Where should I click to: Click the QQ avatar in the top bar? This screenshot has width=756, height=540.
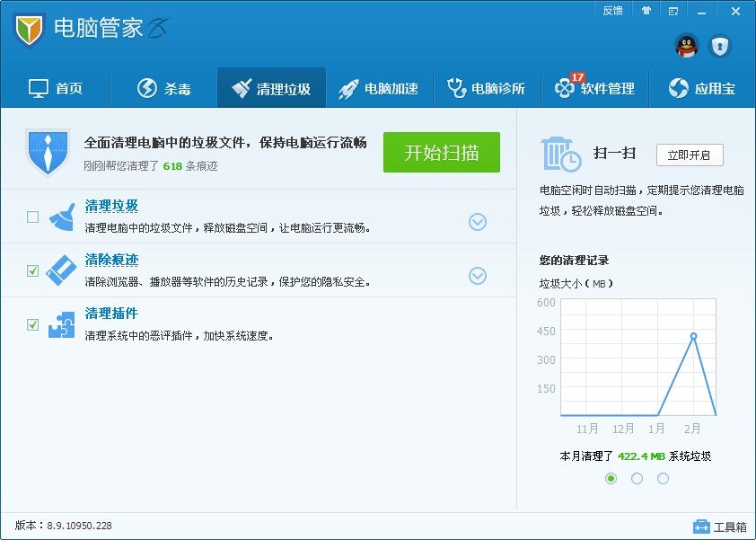coord(686,46)
